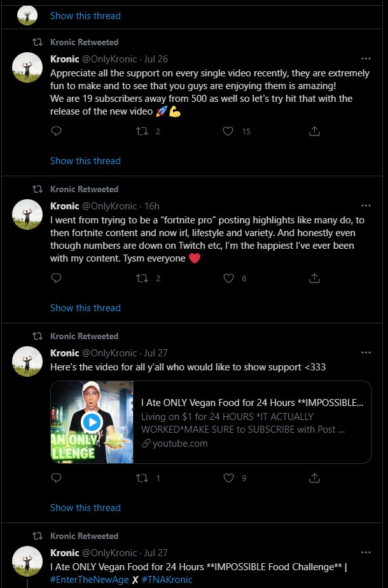
Task: Open the #TNAKronic hashtag
Action: [x=167, y=580]
